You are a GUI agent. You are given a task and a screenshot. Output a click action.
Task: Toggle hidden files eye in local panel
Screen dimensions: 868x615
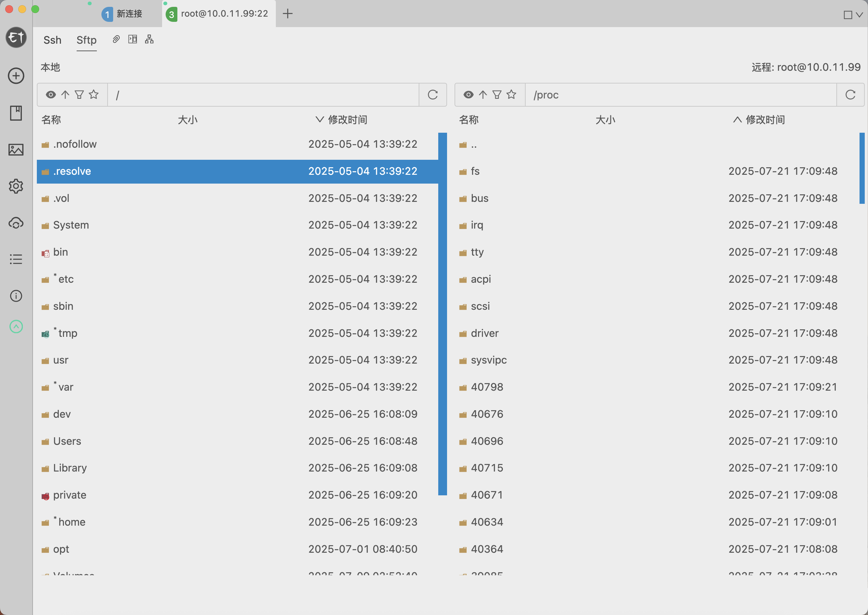51,94
